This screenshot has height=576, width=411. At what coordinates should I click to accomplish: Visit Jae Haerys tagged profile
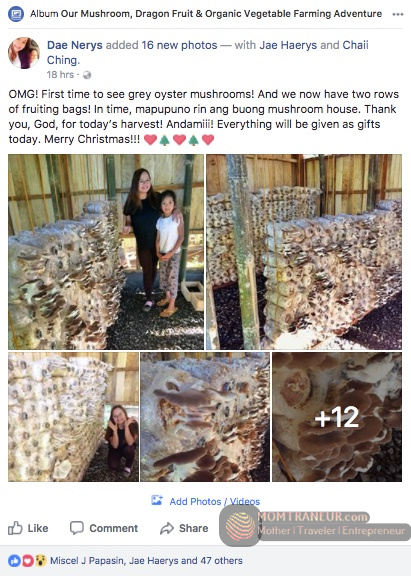point(288,45)
